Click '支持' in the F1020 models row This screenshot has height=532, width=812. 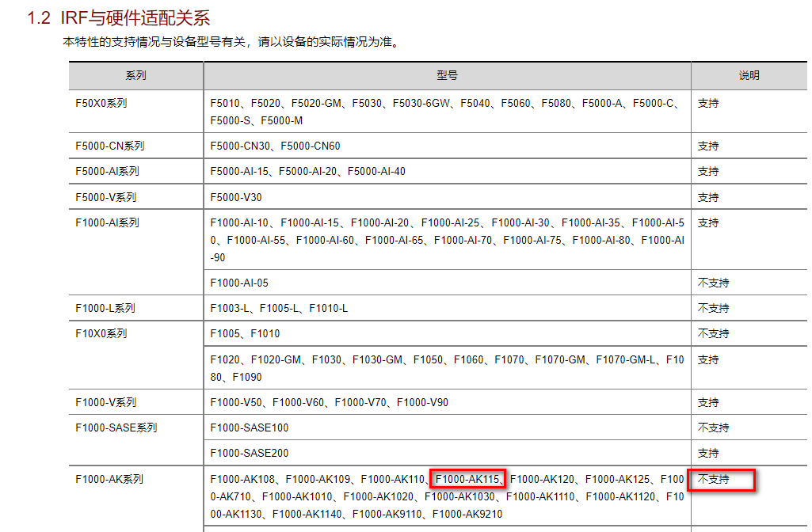click(708, 359)
